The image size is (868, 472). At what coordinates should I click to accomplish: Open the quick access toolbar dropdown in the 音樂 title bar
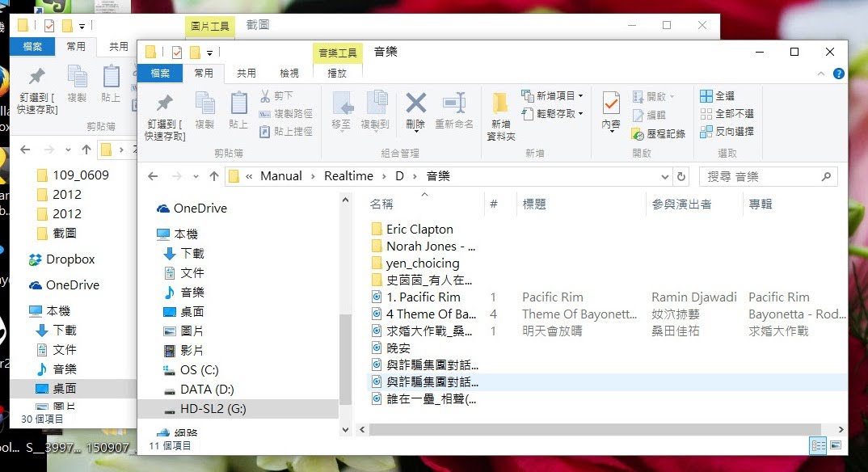(210, 53)
